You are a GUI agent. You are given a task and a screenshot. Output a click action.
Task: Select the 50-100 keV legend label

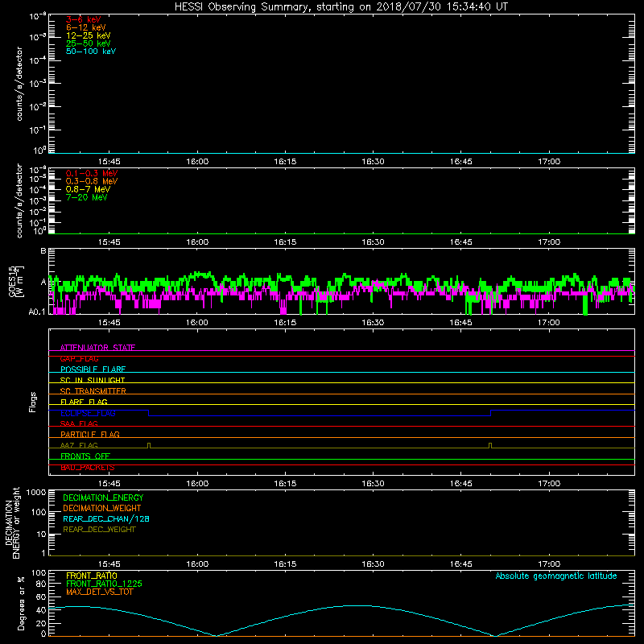click(91, 52)
